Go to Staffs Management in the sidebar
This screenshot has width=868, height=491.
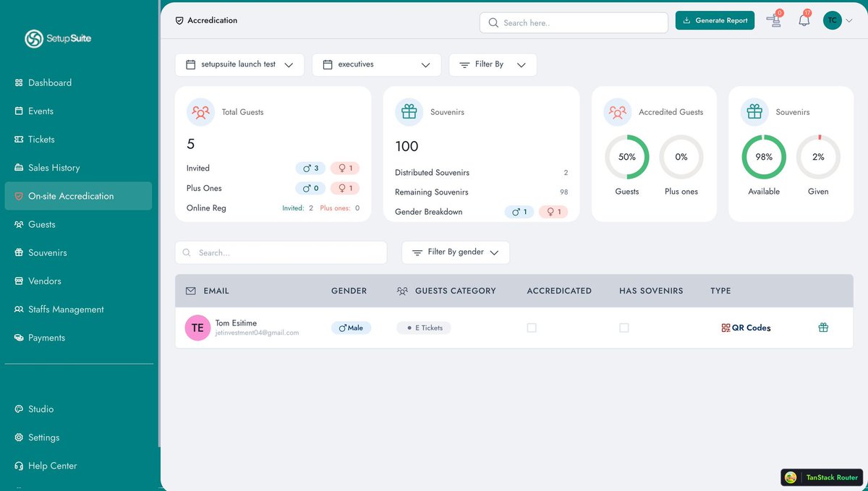65,309
